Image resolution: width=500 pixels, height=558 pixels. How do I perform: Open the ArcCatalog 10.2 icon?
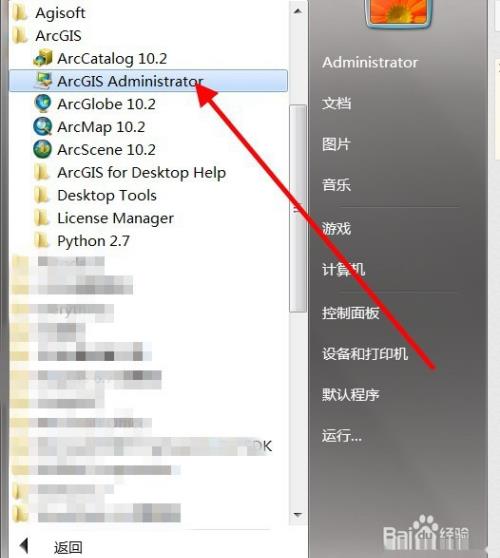click(x=43, y=58)
